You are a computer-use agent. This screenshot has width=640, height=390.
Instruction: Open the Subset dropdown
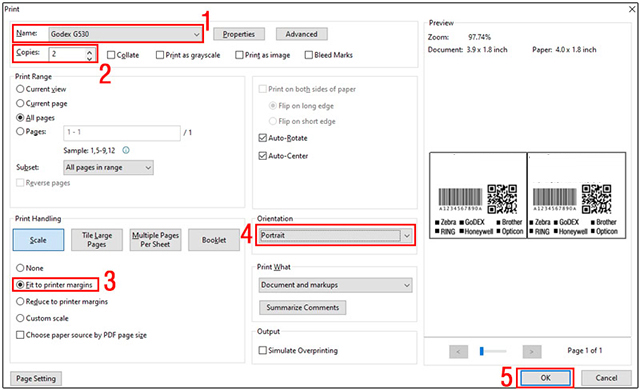[x=109, y=167]
